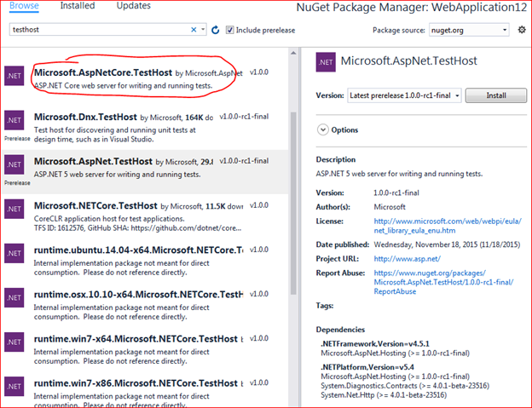Click the .NETPlatform,Version=v5.4 dependency heading
532x408 pixels.
point(367,367)
